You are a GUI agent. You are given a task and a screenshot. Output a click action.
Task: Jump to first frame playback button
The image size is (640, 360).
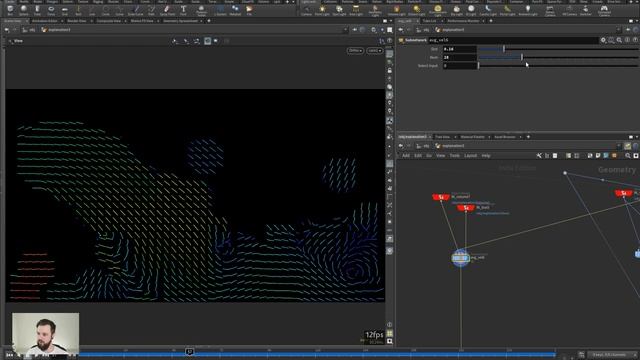[9, 355]
